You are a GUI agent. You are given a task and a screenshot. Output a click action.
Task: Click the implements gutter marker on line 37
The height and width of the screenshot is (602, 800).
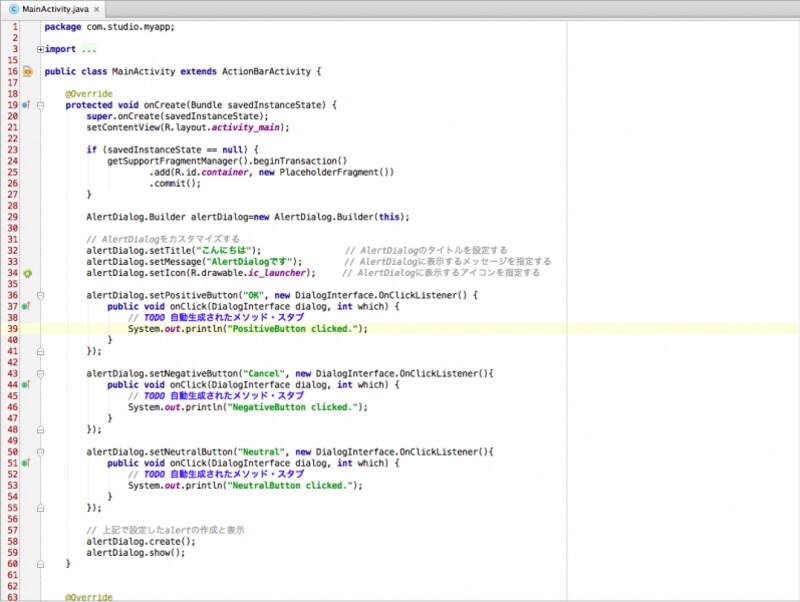point(27,306)
